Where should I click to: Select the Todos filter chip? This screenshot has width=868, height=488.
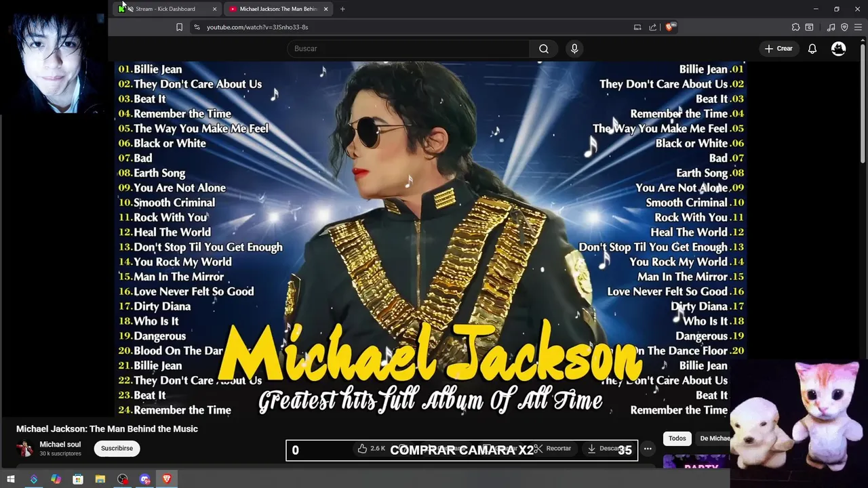(677, 439)
